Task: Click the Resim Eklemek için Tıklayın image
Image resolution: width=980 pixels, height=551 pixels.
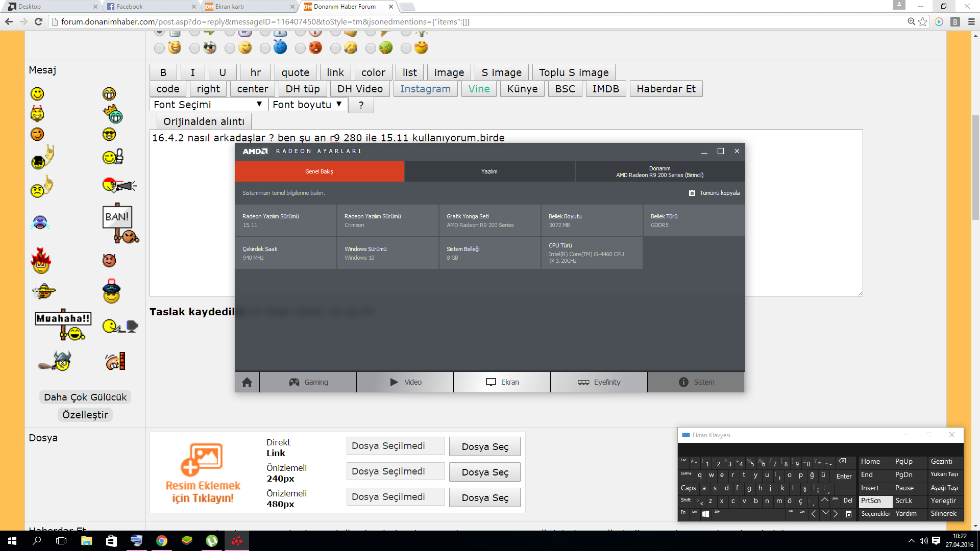Action: tap(203, 472)
